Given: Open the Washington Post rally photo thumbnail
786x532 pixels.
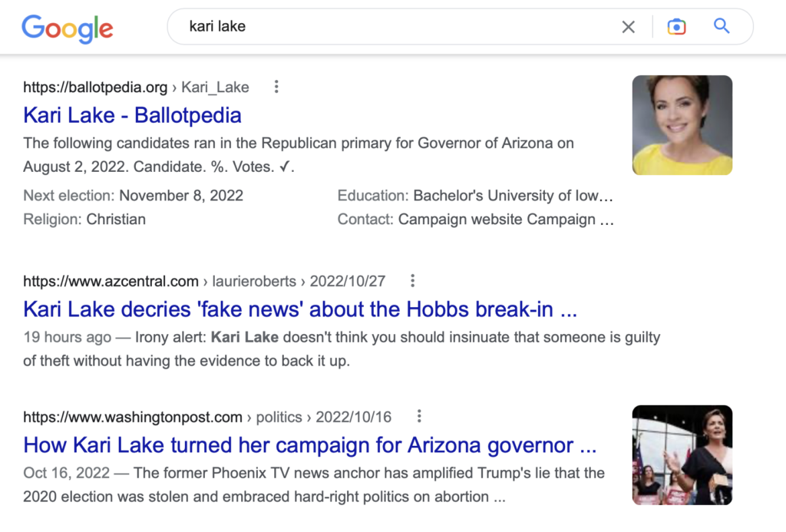Looking at the screenshot, I should (x=682, y=454).
